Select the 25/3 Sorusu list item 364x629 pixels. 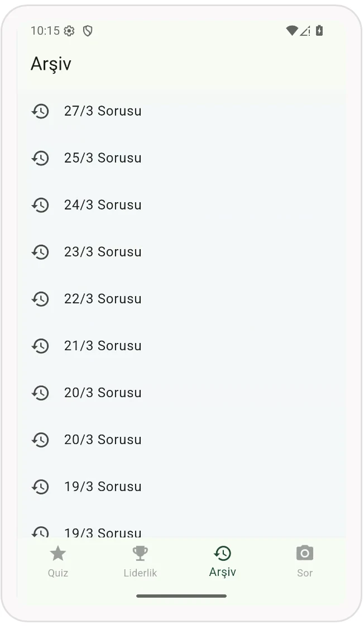[x=182, y=158]
